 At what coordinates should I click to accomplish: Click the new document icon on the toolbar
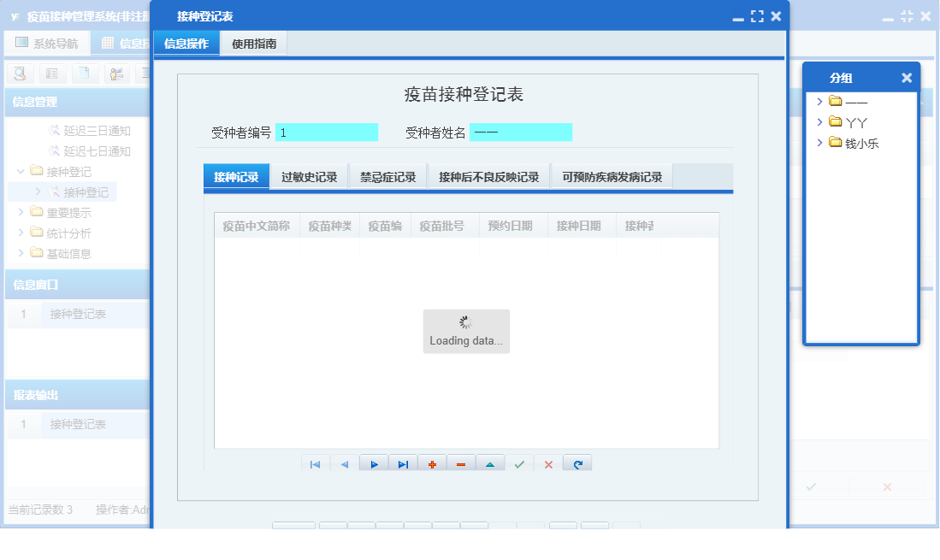tap(83, 74)
